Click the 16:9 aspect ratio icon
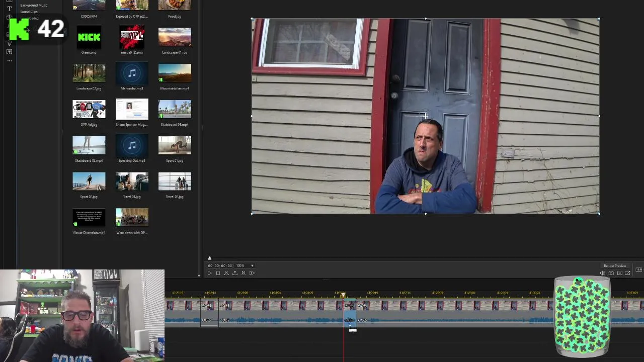 638,269
